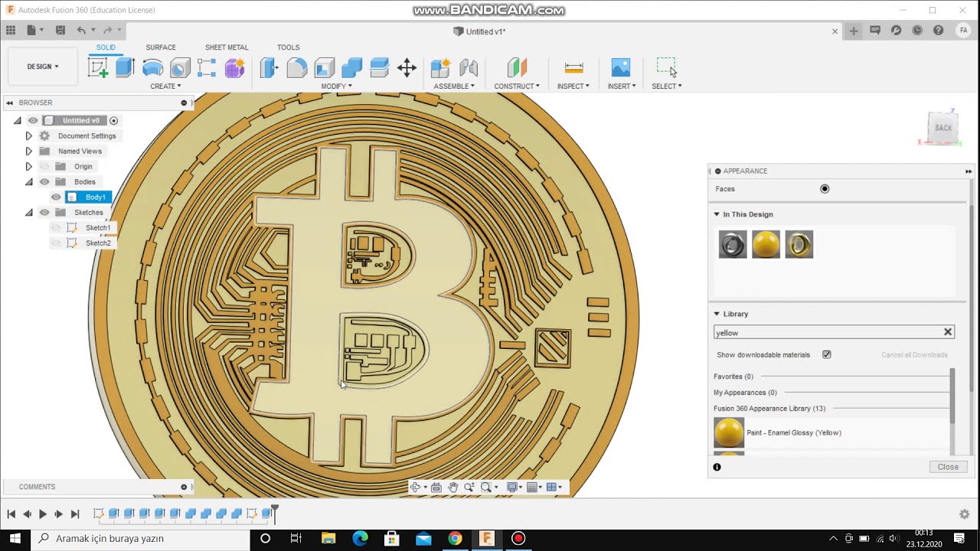Switch to the SOLID tab
Viewport: 980px width, 551px height.
(x=106, y=47)
